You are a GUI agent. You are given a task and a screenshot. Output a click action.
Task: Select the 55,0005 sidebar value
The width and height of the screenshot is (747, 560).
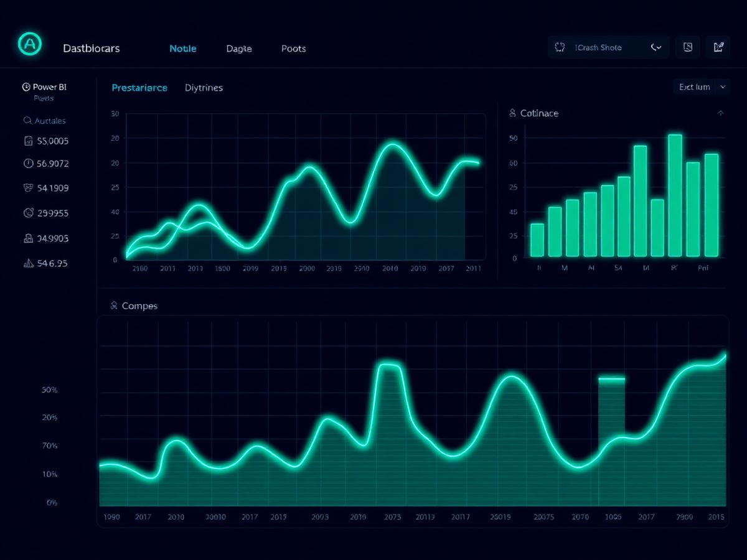[53, 141]
